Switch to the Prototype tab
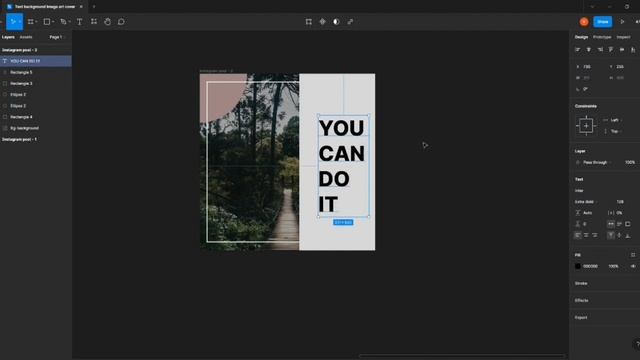This screenshot has height=360, width=640. click(602, 37)
